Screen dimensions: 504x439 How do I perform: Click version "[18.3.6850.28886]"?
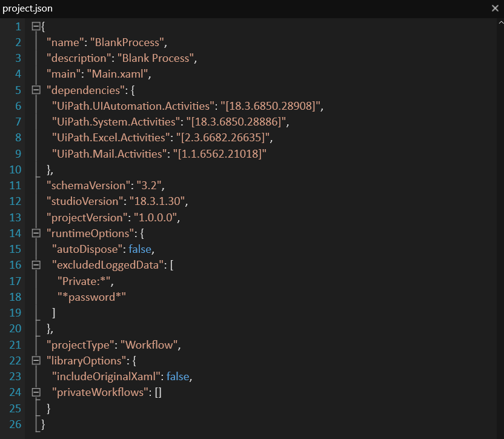point(236,122)
